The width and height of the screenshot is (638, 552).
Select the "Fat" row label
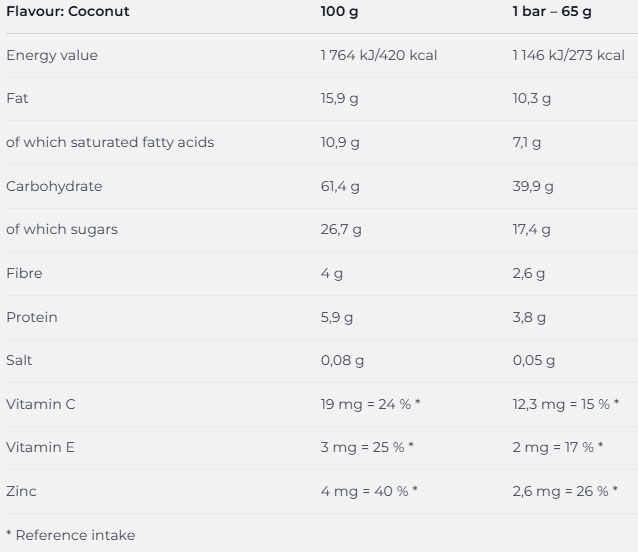click(x=17, y=99)
